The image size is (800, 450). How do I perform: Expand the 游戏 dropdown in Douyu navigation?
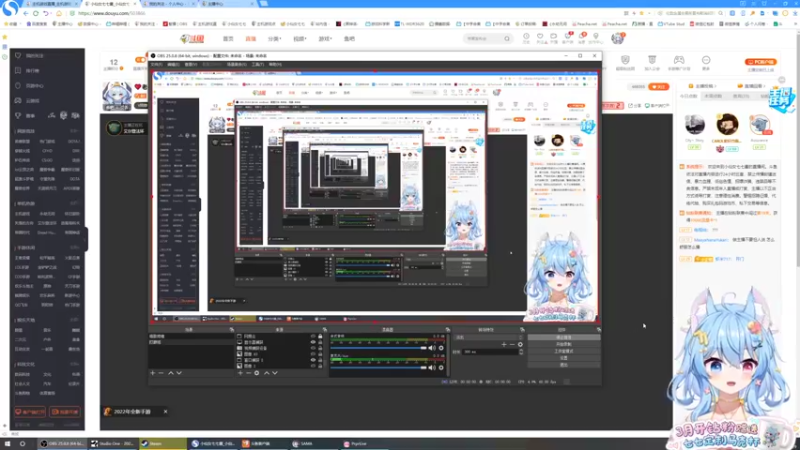325,39
